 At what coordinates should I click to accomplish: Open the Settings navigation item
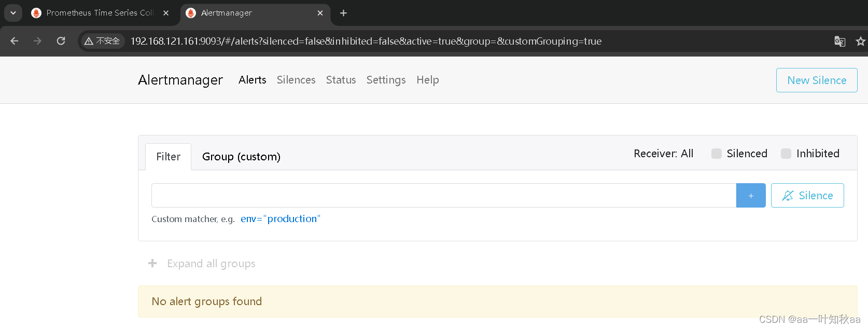[x=386, y=80]
